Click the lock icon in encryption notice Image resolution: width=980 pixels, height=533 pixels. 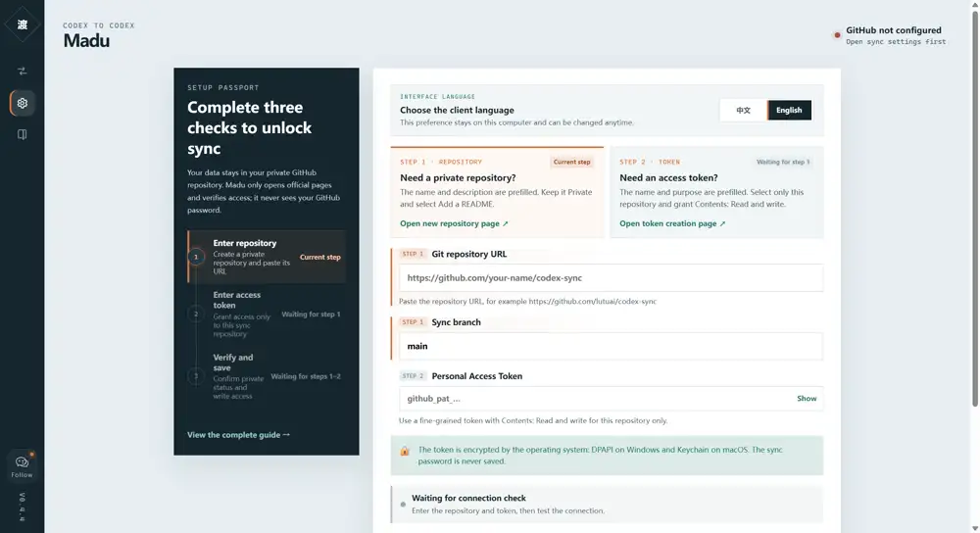[405, 451]
